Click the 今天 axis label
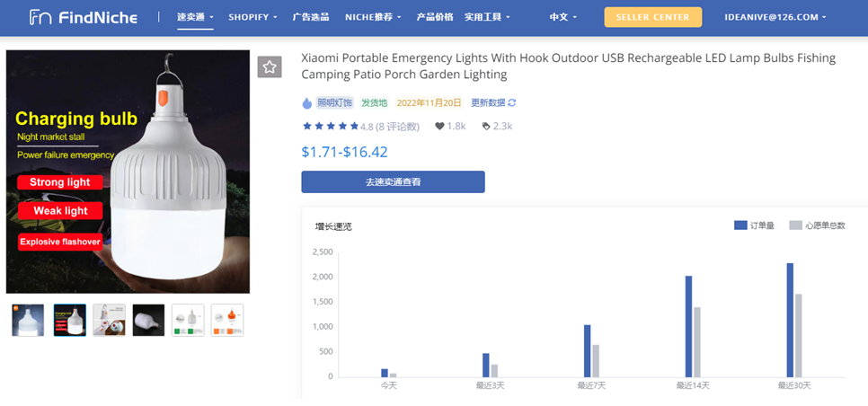Screen dimensions: 868x406 (x=388, y=385)
